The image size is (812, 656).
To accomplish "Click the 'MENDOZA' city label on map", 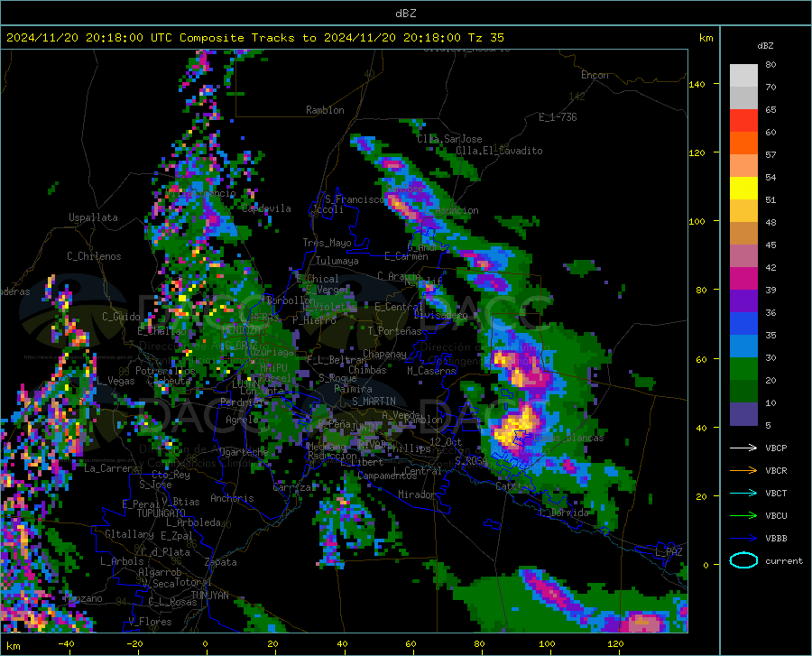I will (241, 330).
